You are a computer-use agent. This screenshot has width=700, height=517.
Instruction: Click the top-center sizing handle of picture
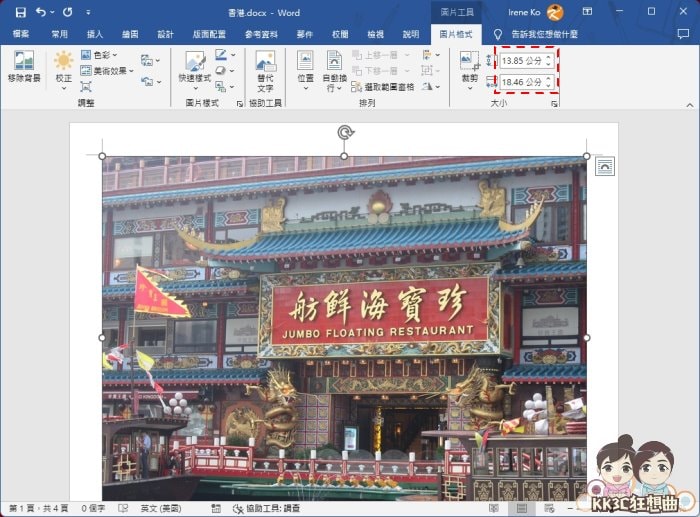pyautogui.click(x=344, y=156)
